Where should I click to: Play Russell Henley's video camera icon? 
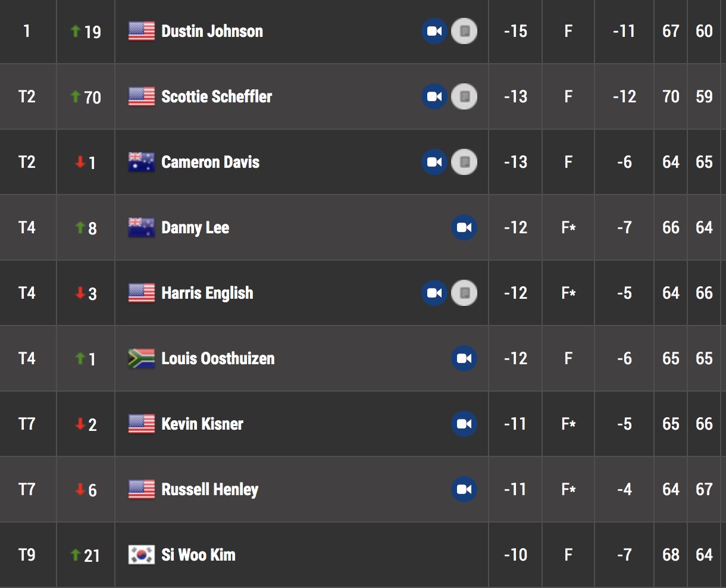(x=464, y=489)
